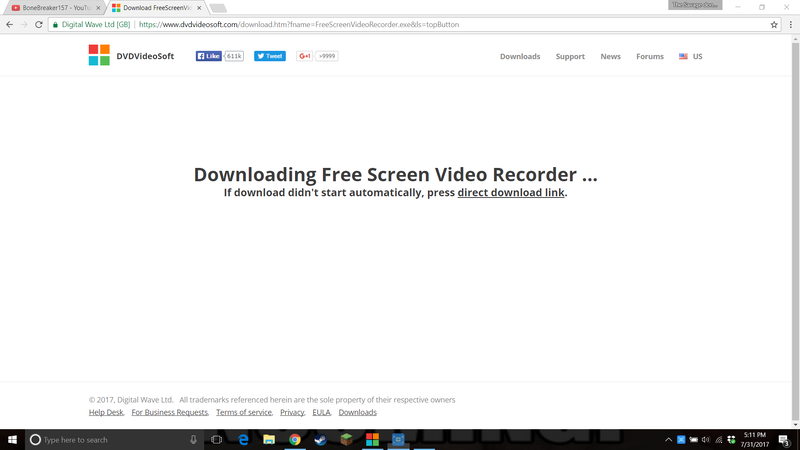
Task: Click the screen recorder taskbar icon
Action: coord(398,439)
